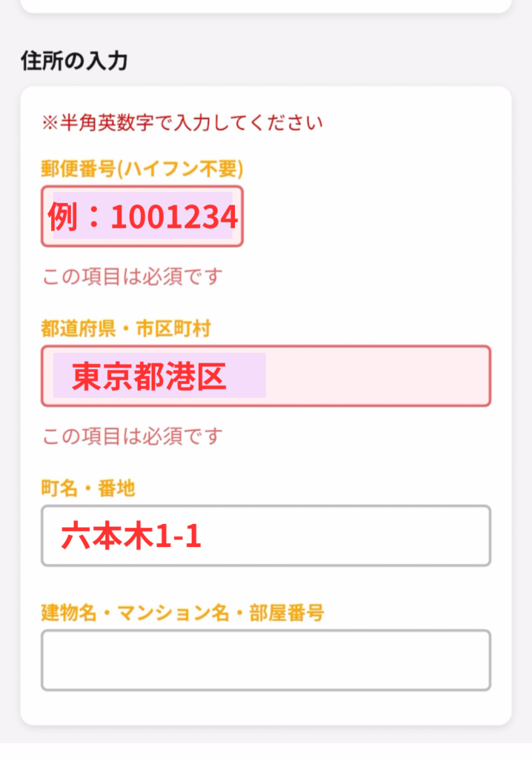This screenshot has height=759, width=532.
Task: Click the 例：1001234 example text
Action: point(143,217)
